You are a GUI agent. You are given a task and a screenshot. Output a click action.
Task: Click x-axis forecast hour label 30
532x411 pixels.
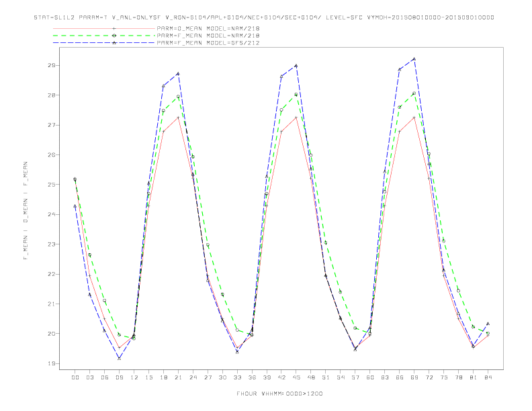(222, 377)
